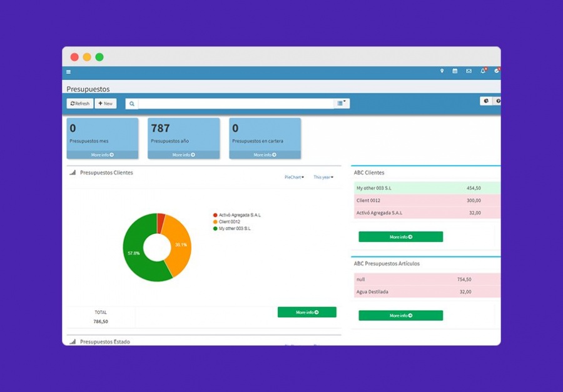Select the My other 003 S.L row

(x=427, y=188)
